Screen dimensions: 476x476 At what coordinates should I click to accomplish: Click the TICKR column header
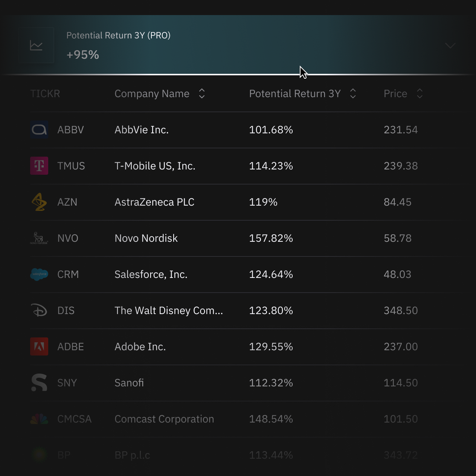click(x=45, y=93)
